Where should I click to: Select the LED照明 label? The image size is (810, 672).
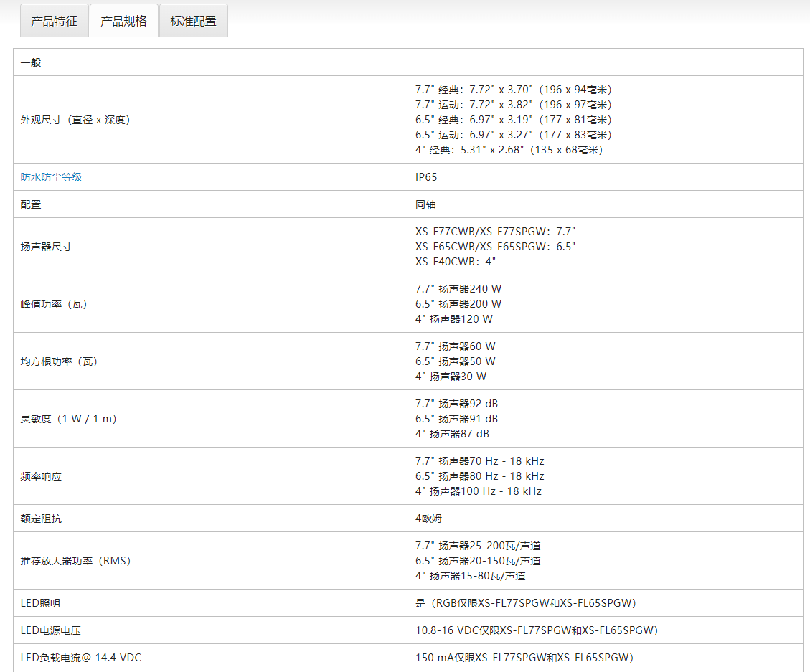click(40, 603)
